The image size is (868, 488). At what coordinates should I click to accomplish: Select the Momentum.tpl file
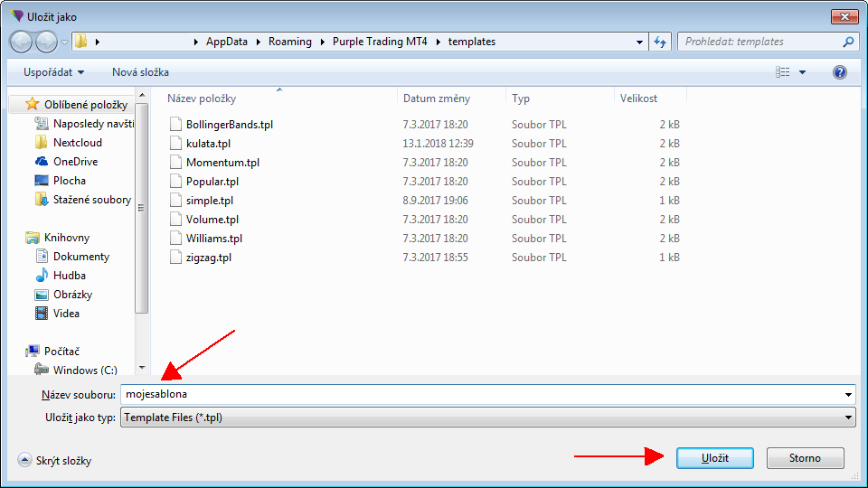tap(222, 163)
